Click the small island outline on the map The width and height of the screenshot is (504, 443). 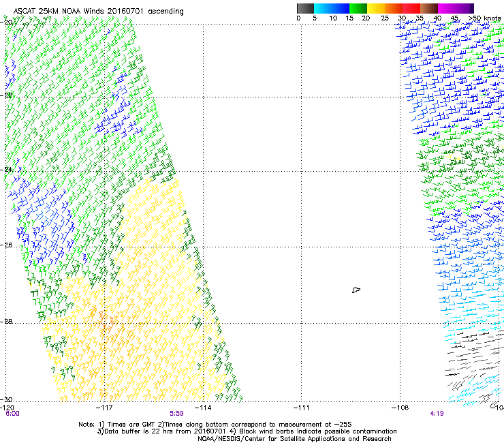click(356, 290)
